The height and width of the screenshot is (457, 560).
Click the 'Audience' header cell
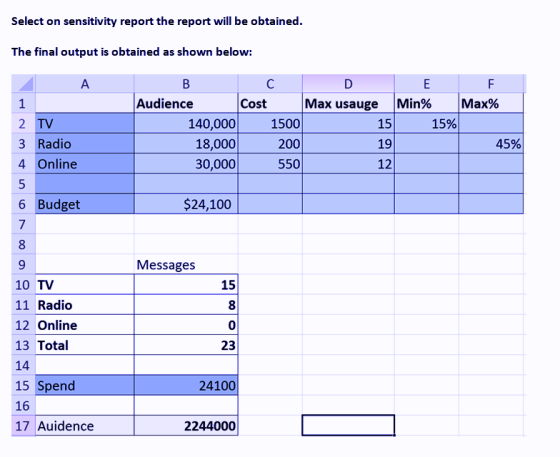click(186, 103)
